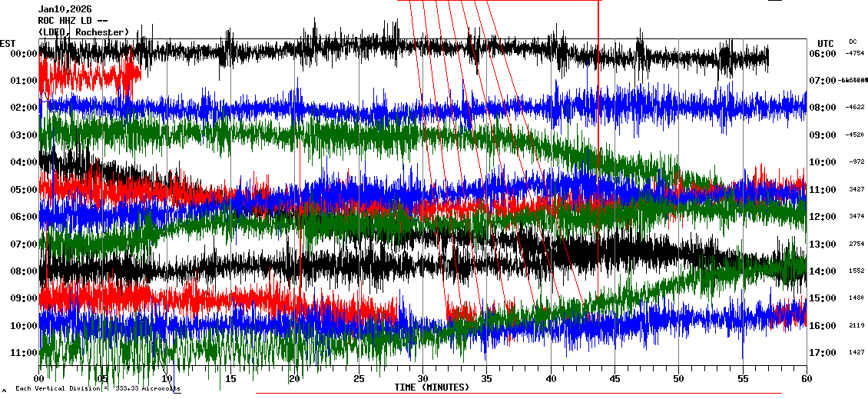
Task: Select the (LDEO, Rochester) location text
Action: tap(83, 32)
